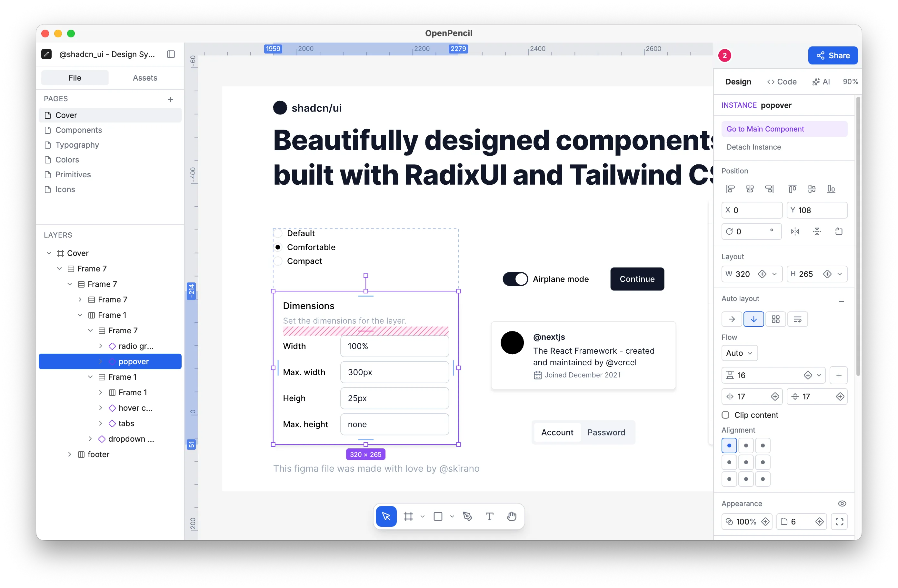Viewport: 898px width, 588px height.
Task: Remove auto layout with minus icon
Action: 841,301
